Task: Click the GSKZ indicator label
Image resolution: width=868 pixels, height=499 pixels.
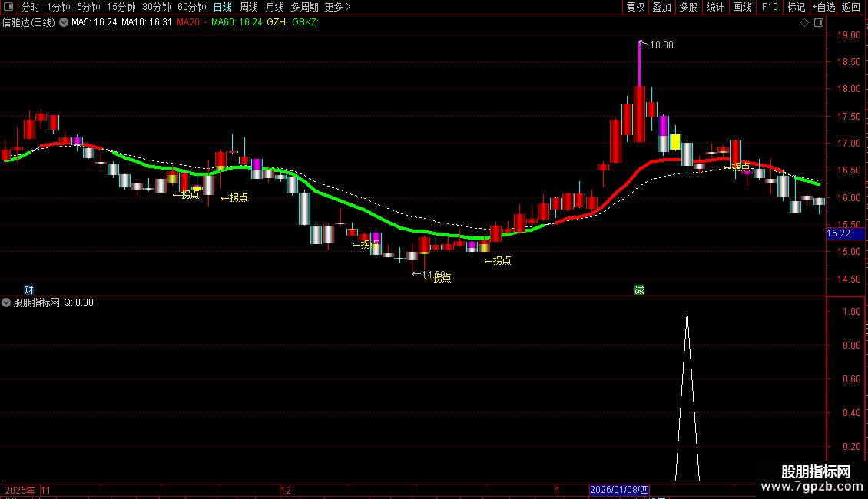Action: click(x=305, y=22)
